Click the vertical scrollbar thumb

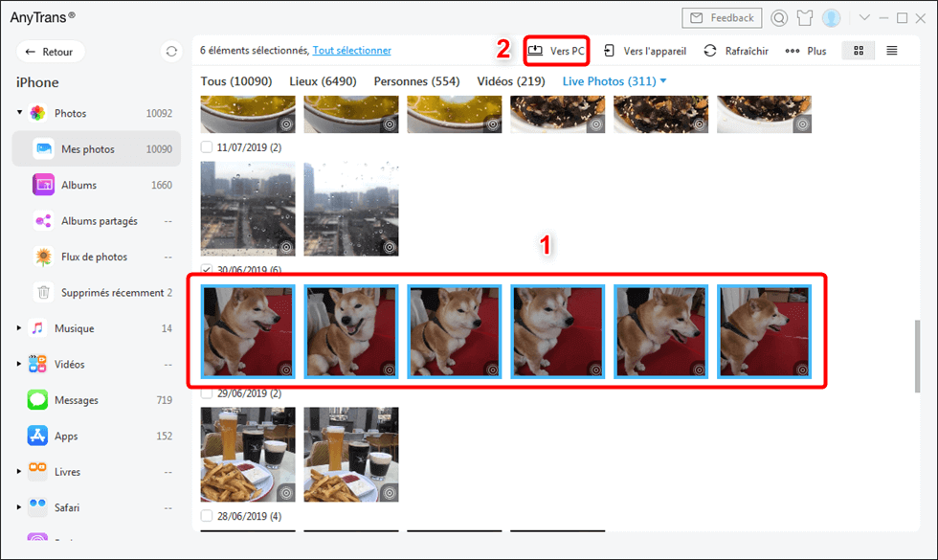pyautogui.click(x=917, y=356)
